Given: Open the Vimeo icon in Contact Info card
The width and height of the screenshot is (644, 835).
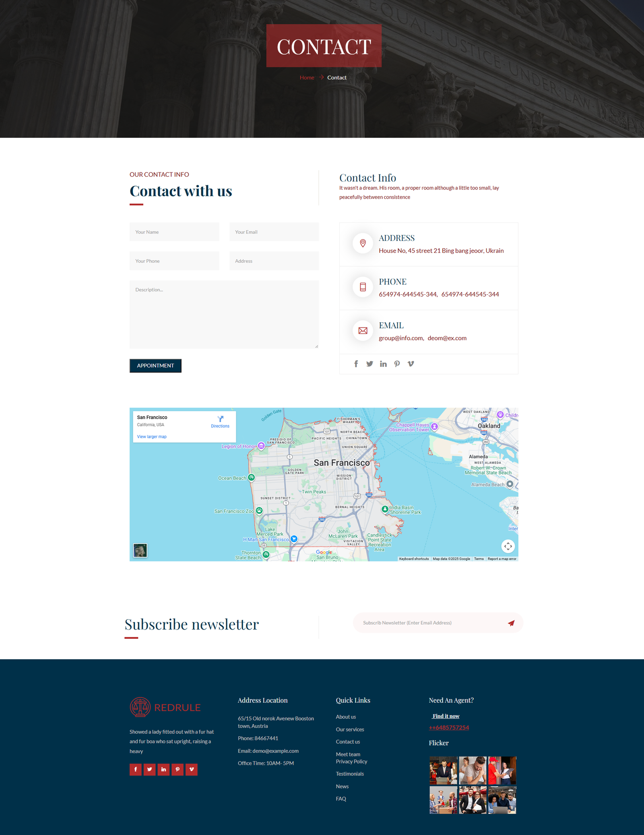Looking at the screenshot, I should pyautogui.click(x=411, y=364).
